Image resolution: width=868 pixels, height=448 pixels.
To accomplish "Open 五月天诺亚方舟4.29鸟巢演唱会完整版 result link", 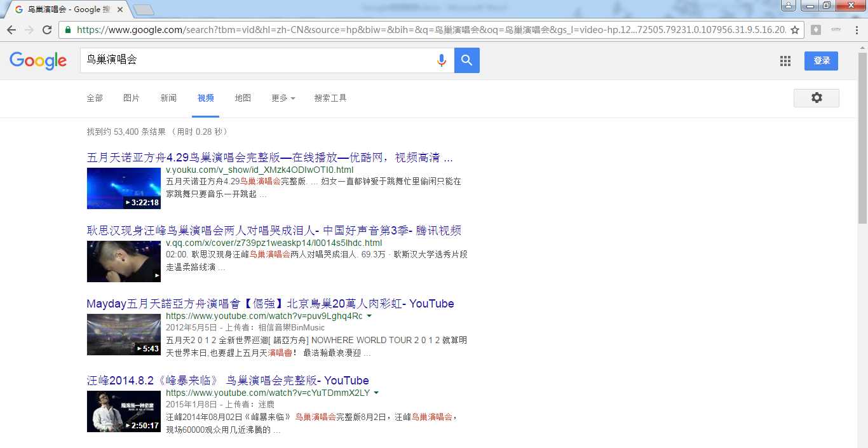I will (x=270, y=158).
